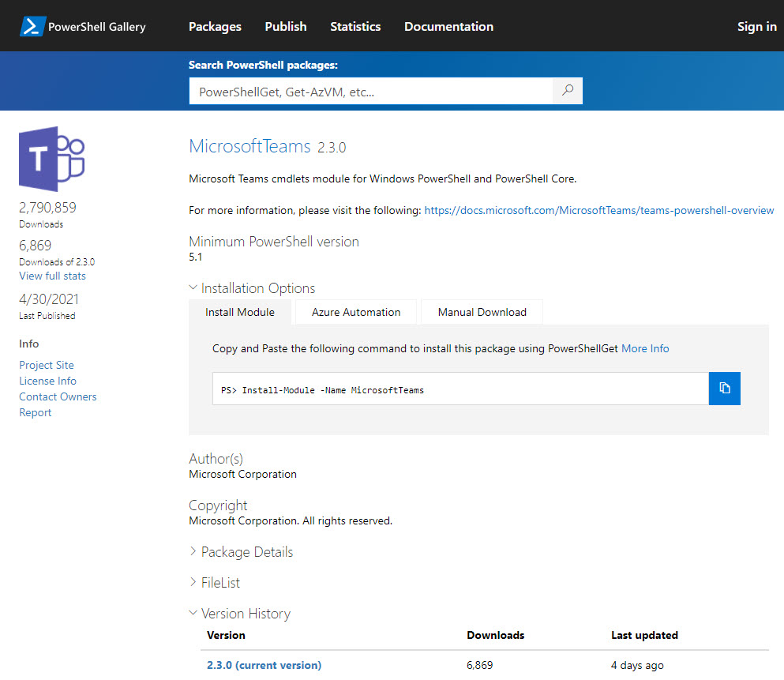Open the Publish page
The height and width of the screenshot is (680, 784).
tap(286, 27)
